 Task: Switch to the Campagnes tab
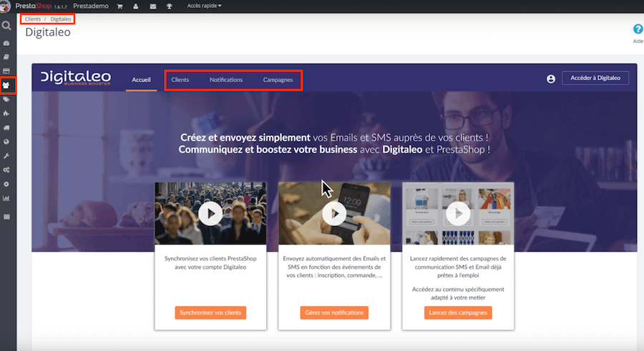[x=278, y=79]
